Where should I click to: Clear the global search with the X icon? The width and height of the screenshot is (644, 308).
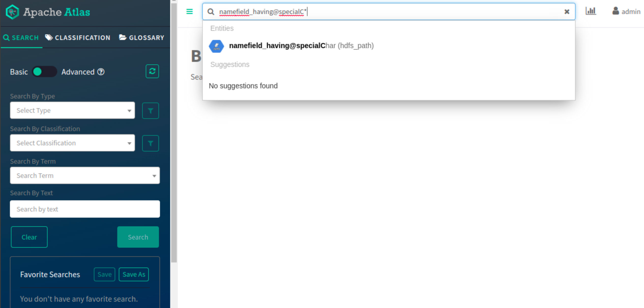[567, 12]
